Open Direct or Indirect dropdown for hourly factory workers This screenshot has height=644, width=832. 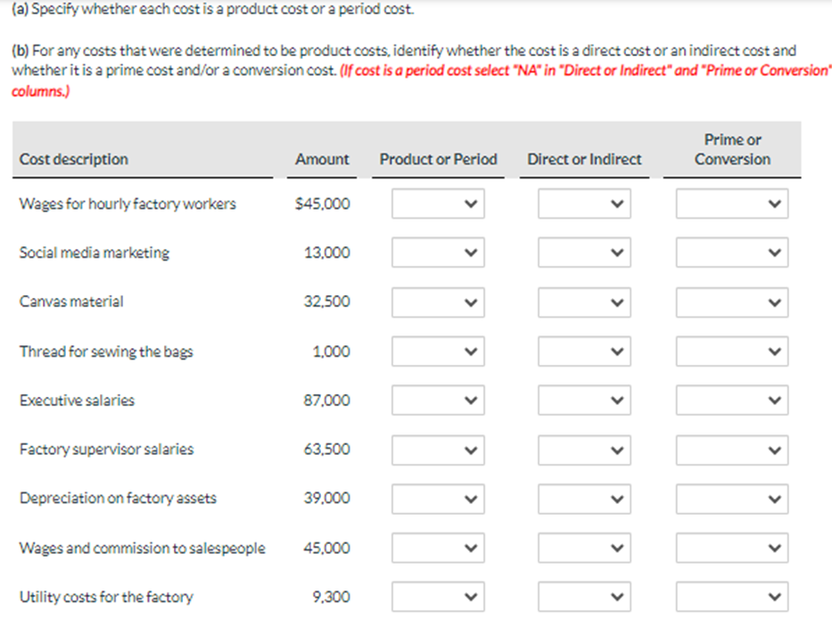coord(583,203)
